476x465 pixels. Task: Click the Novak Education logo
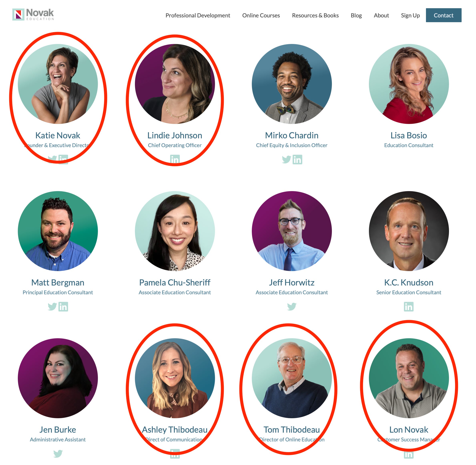[x=33, y=15]
